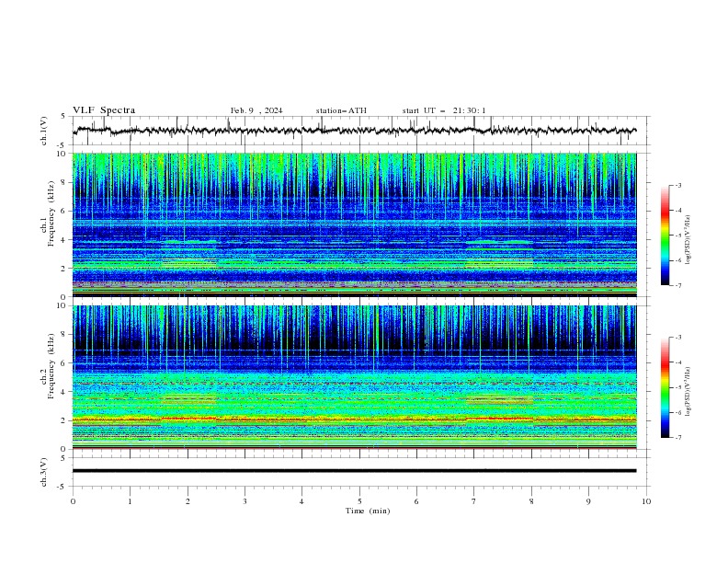Click the "-3" tick on ch.2 color scale
Viewport: 728px width, 563px height.
pos(678,338)
